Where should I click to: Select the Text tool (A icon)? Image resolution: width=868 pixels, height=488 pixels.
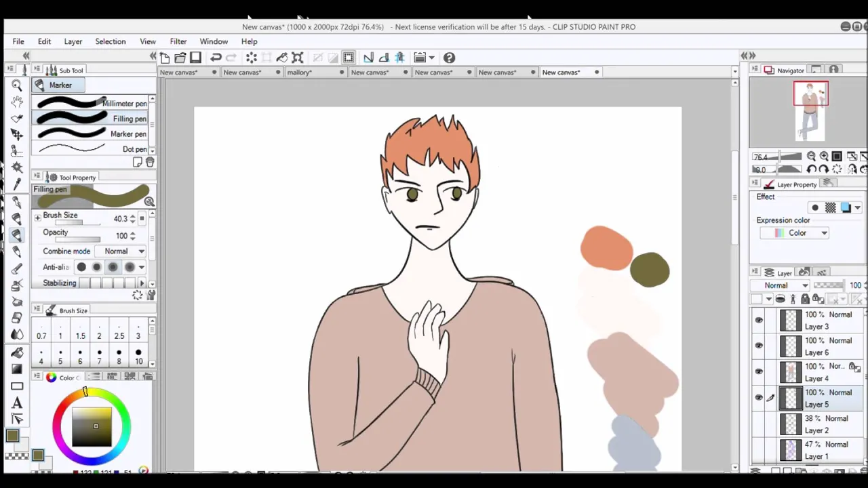(x=17, y=403)
